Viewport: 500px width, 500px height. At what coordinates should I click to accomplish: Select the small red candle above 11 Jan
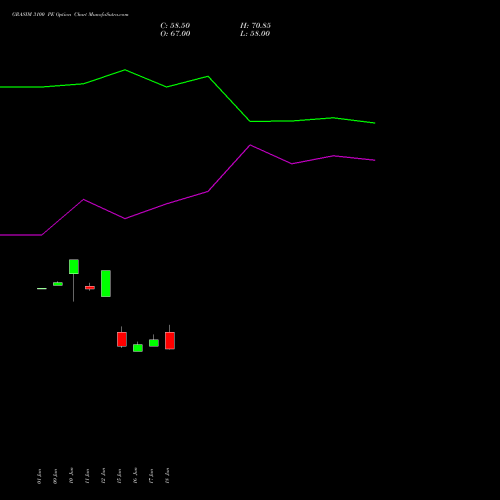[90, 287]
